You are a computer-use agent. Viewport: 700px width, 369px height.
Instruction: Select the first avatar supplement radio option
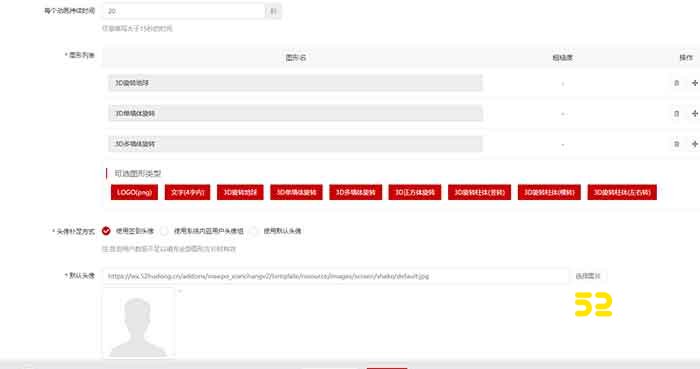tap(106, 231)
